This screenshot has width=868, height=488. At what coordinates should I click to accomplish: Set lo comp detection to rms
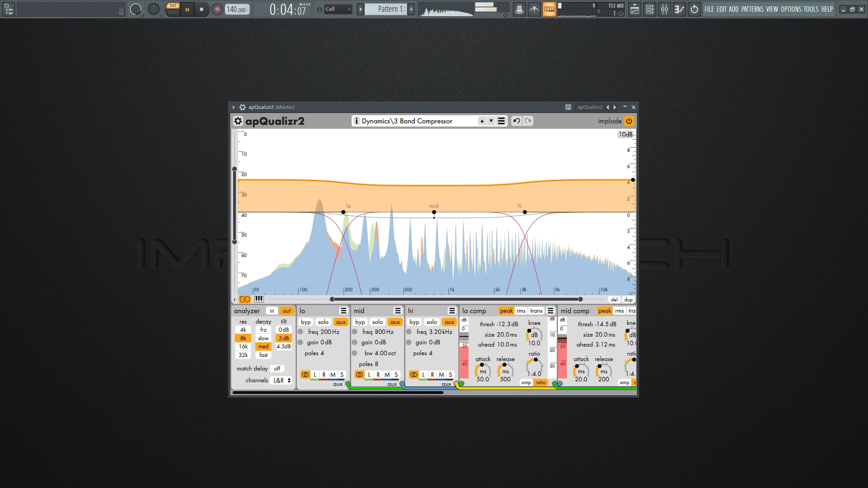click(521, 311)
